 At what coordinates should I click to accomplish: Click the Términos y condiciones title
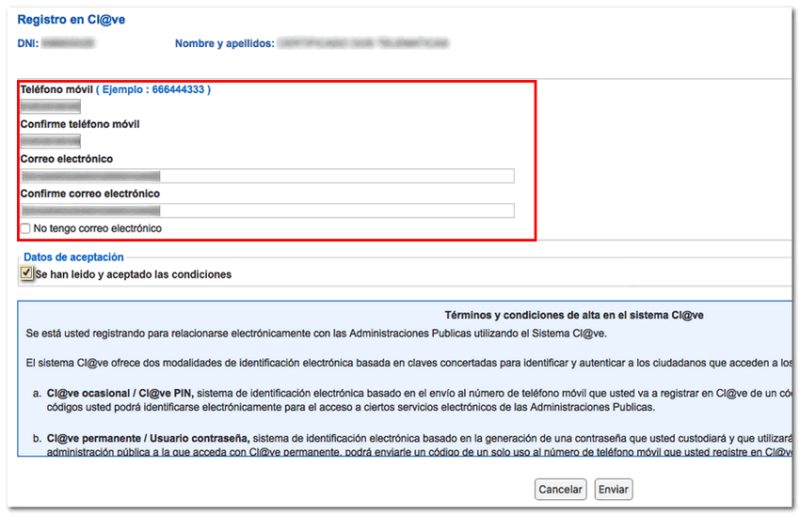pyautogui.click(x=574, y=315)
